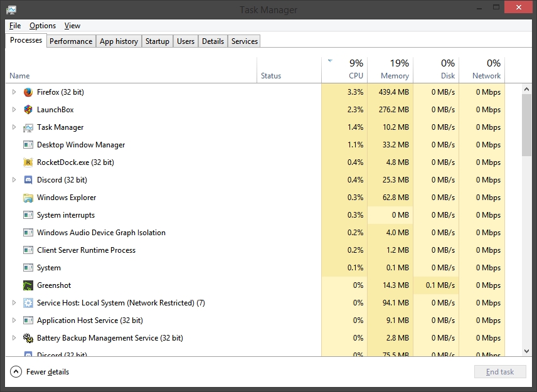The image size is (537, 392).
Task: Switch to the Users tab
Action: click(x=186, y=41)
